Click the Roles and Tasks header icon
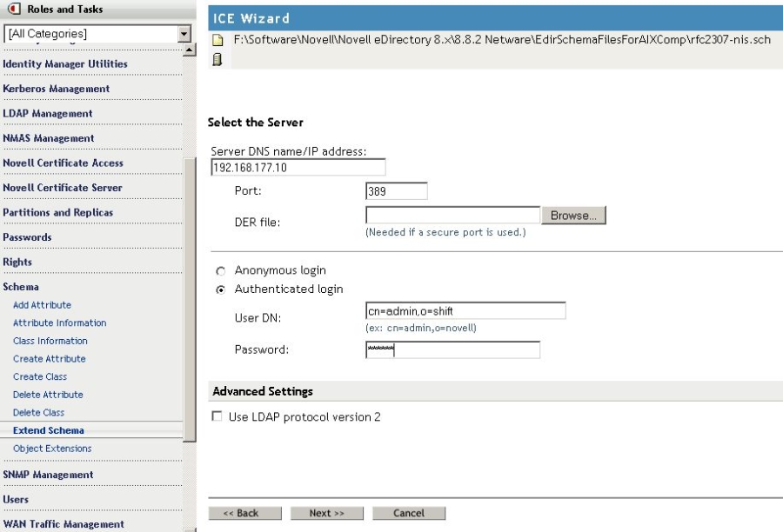 pos(14,9)
